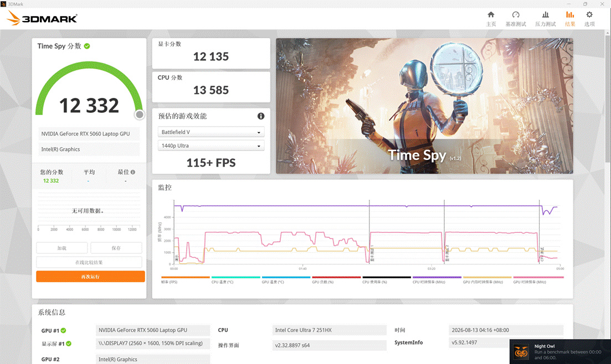Click Intel Core Ultra 7 251HX CPU field
Screen dimensions: 611x364
tap(329, 330)
